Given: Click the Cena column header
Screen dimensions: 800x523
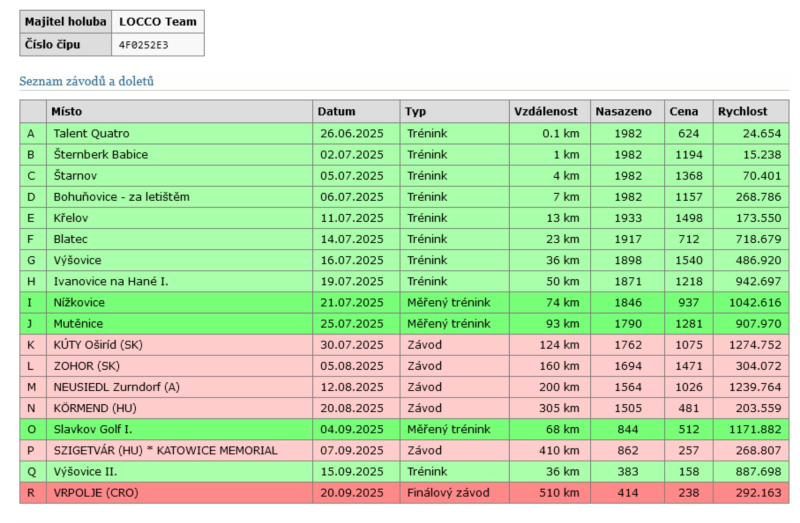Looking at the screenshot, I should click(684, 112).
